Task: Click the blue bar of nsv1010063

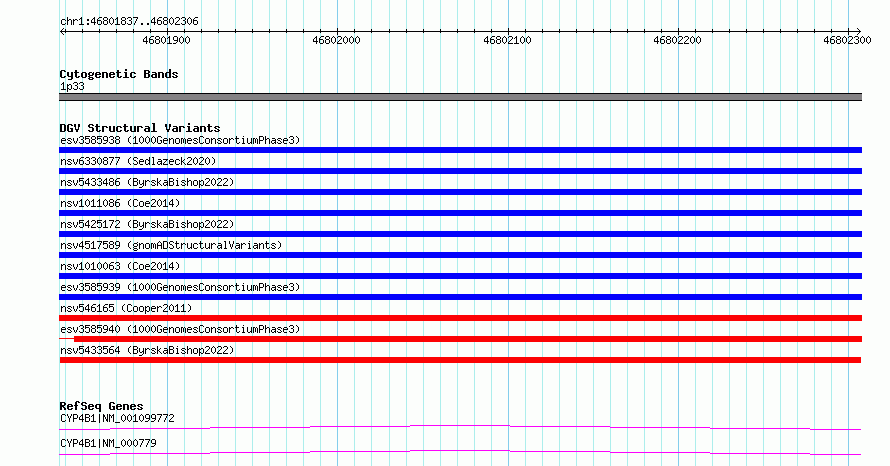Action: tap(460, 276)
